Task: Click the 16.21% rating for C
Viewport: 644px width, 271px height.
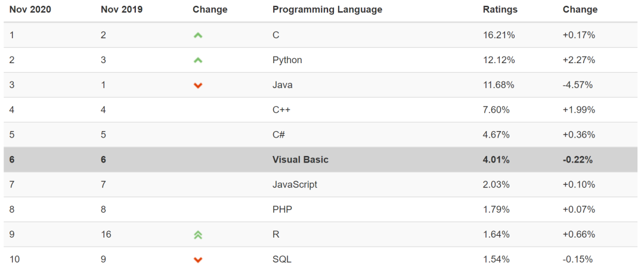Action: pyautogui.click(x=499, y=35)
